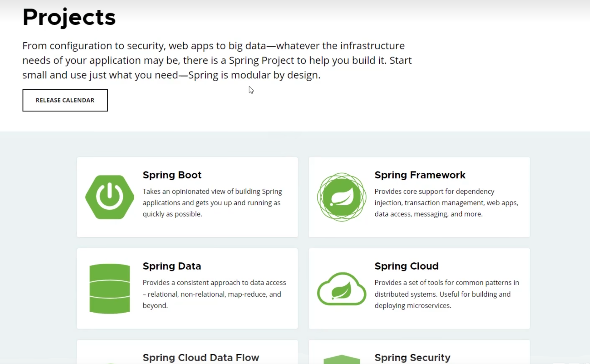Click the Spring Cloud microservices description text

click(x=446, y=294)
